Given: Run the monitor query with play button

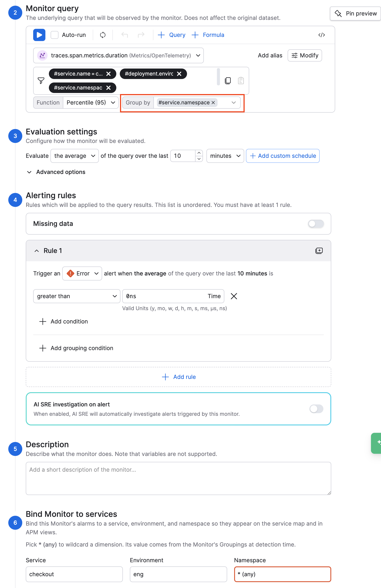Looking at the screenshot, I should pyautogui.click(x=39, y=35).
